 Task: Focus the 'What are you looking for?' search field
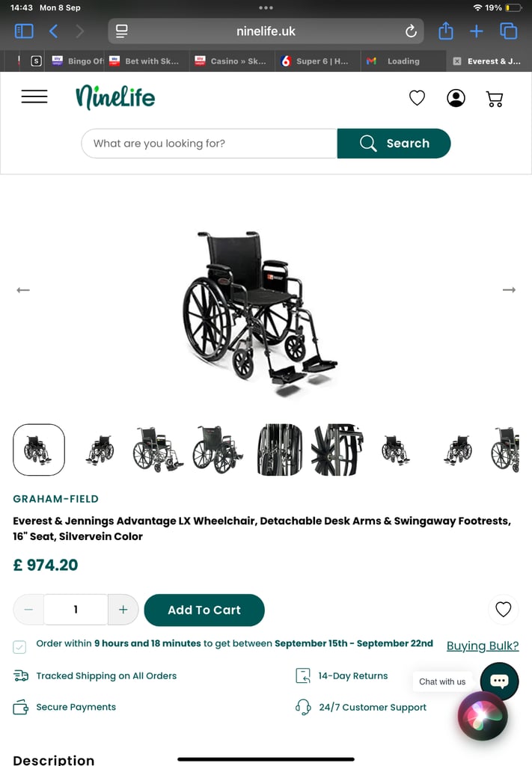pyautogui.click(x=209, y=144)
